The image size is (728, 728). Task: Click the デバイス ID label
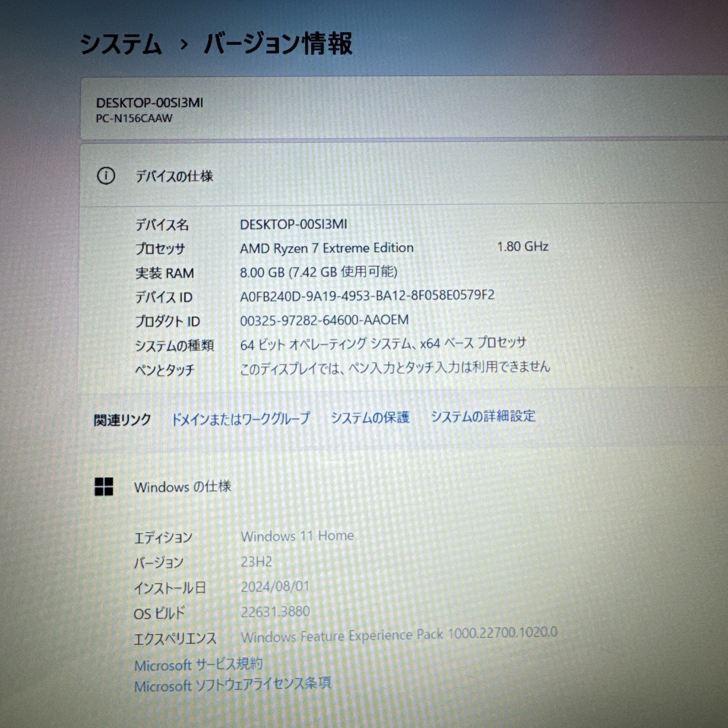(163, 297)
